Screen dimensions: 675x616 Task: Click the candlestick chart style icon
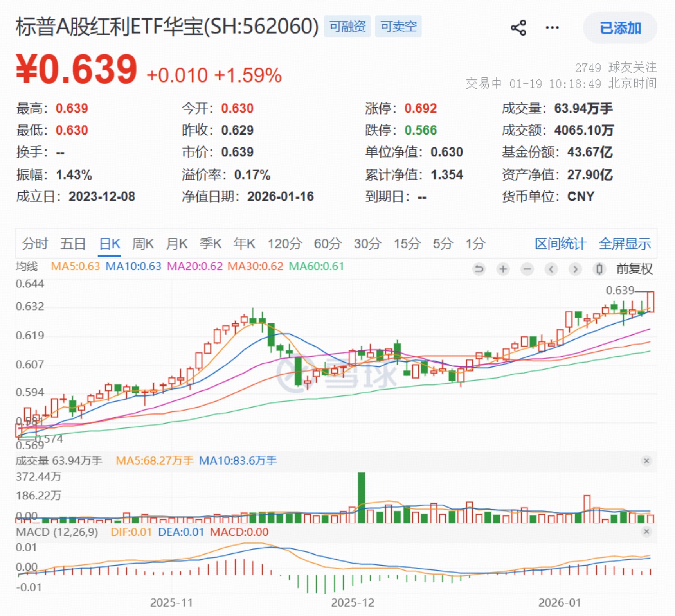[599, 269]
